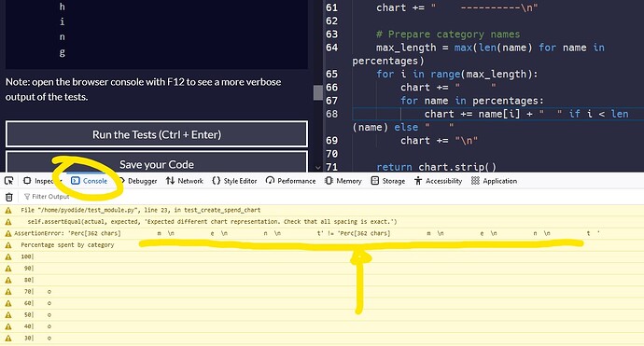Click the warning icon beside AssertionError line
644x346 pixels.
point(8,233)
